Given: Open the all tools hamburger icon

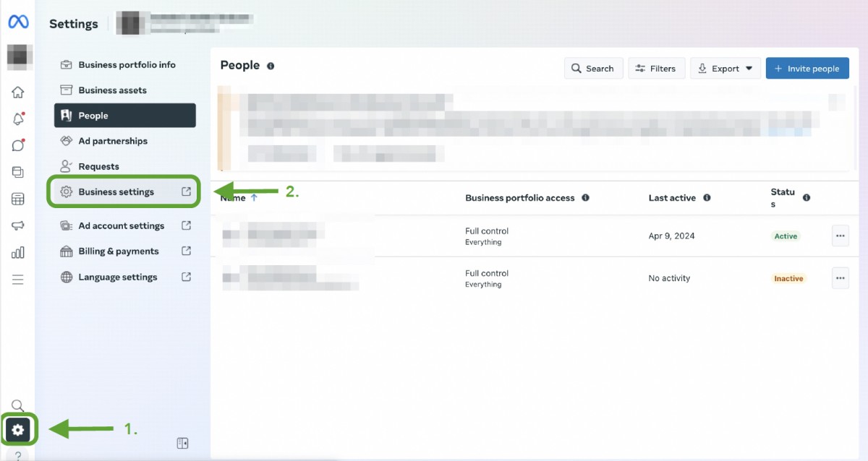Looking at the screenshot, I should click(18, 280).
